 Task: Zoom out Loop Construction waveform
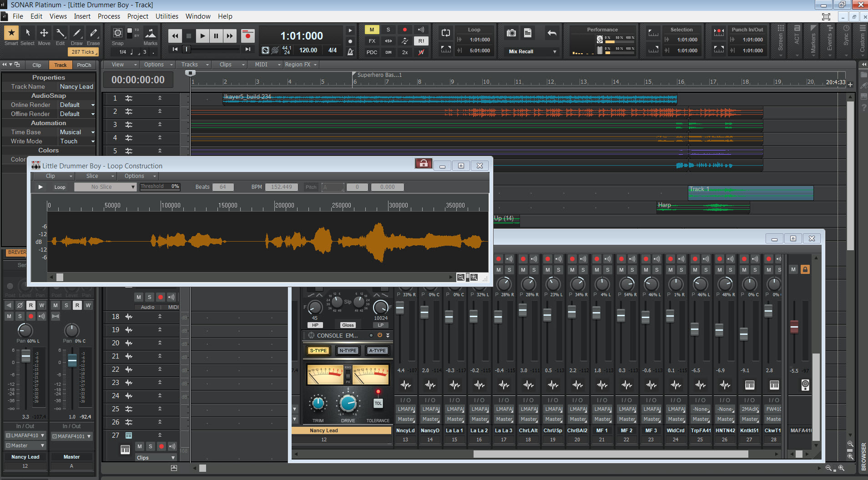[x=461, y=277]
